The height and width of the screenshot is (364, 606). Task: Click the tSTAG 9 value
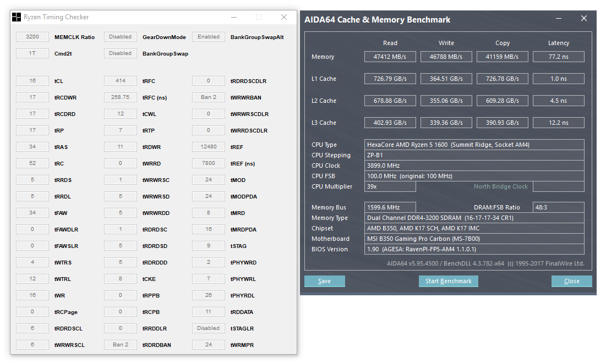[x=208, y=246]
